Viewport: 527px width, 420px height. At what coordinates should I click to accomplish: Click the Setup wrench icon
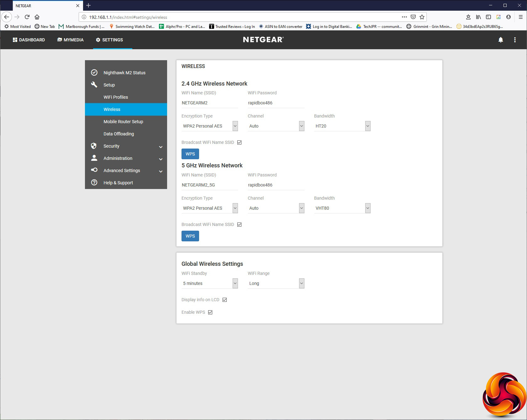pos(94,85)
